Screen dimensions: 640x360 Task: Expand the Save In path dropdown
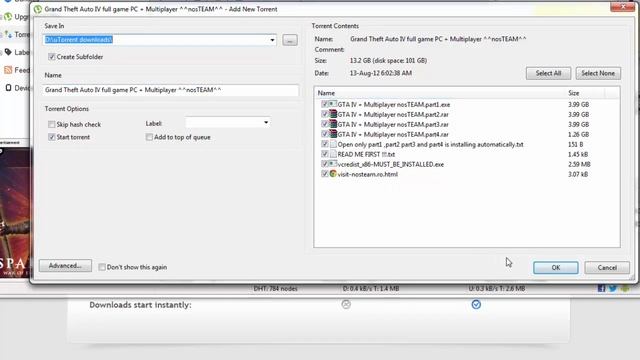pyautogui.click(x=272, y=40)
